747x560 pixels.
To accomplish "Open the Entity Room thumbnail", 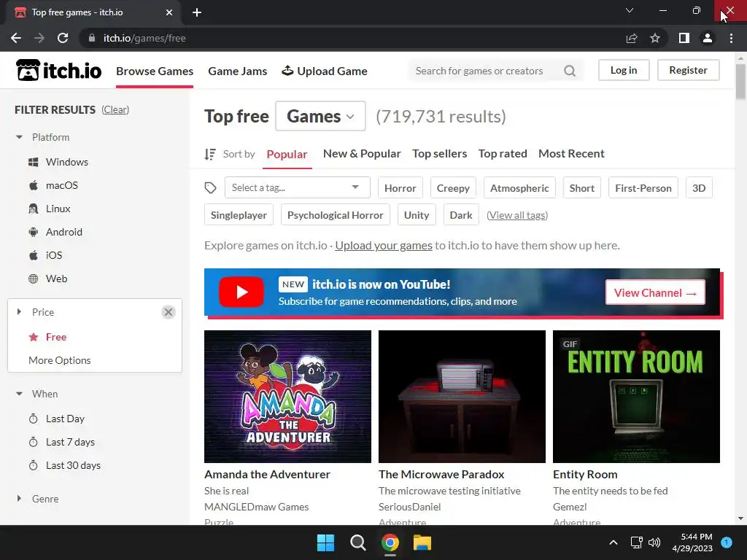I will coord(636,397).
